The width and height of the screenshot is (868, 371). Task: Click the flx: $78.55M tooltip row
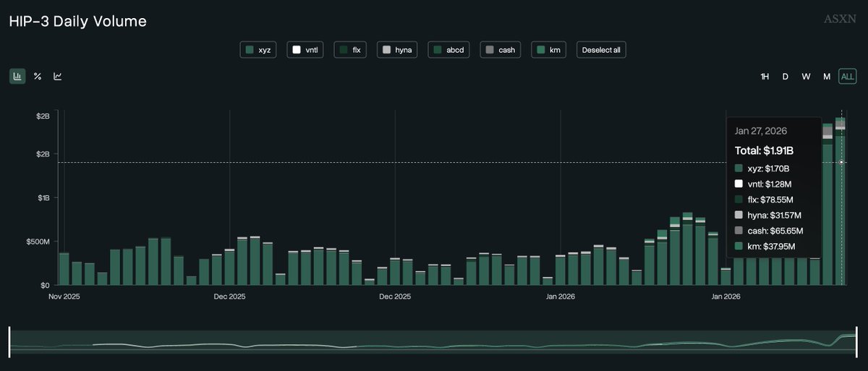(x=765, y=199)
